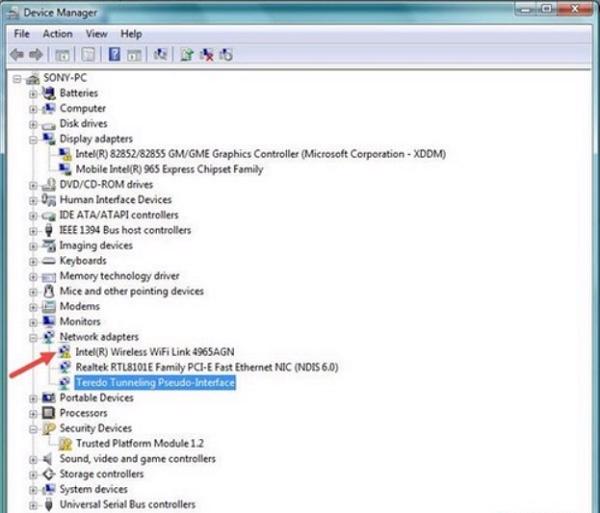The height and width of the screenshot is (513, 600).
Task: Click the Device Manager title bar icon
Action: 13,13
